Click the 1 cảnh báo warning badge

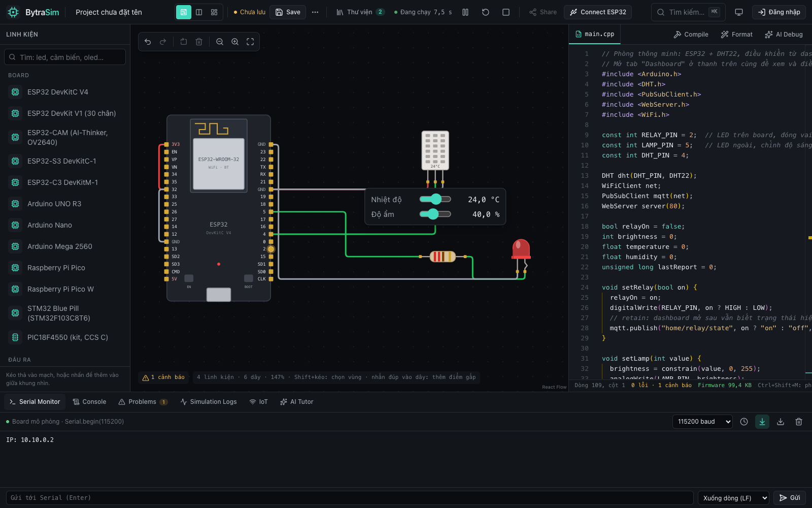point(164,377)
